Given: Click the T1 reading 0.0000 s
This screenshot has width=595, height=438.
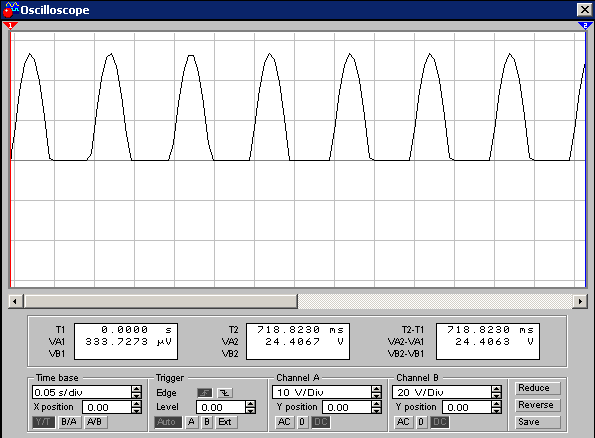Looking at the screenshot, I should pyautogui.click(x=137, y=329).
